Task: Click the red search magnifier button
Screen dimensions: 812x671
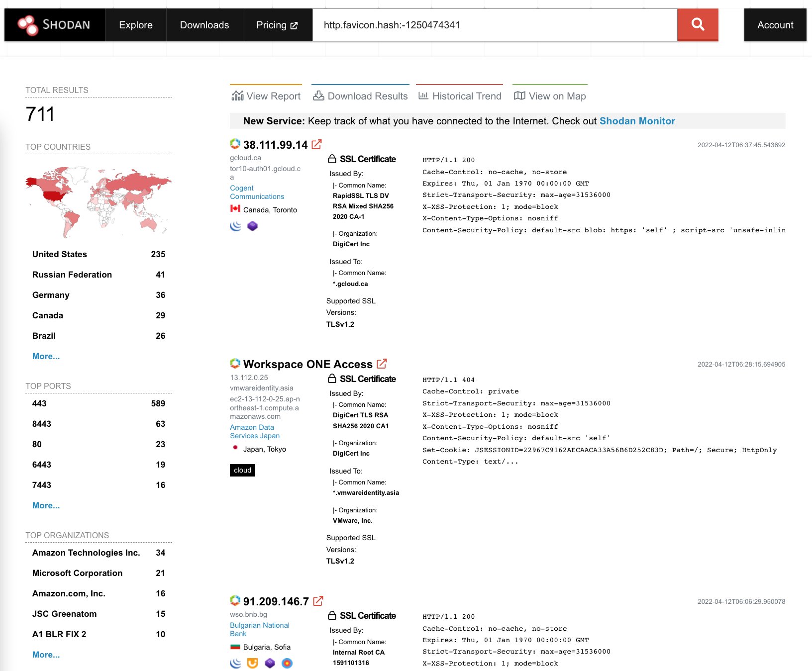Action: pos(698,24)
